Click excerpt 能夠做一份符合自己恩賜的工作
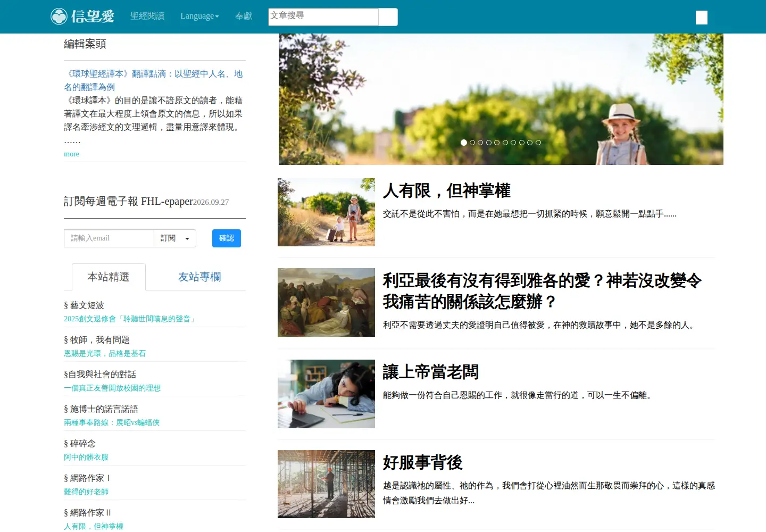The image size is (766, 532). coord(518,395)
